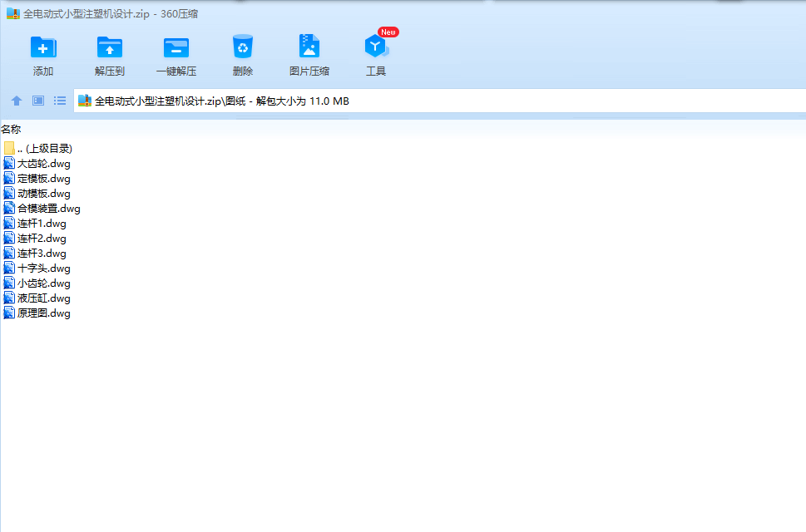806x532 pixels.
Task: Open the 工具 (Tools) icon marked New
Action: [377, 47]
